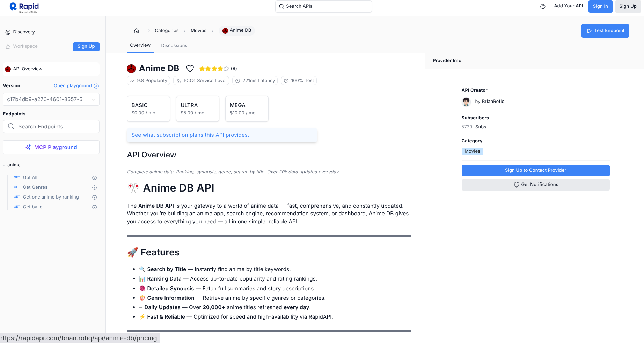Click Sign Up to Contact Provider
The height and width of the screenshot is (343, 644).
coord(536,170)
